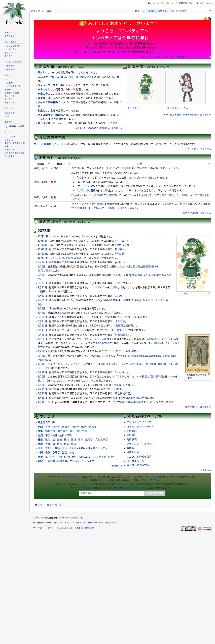
Task: Open the ジェットコースター男 article link
Action: (50, 85)
